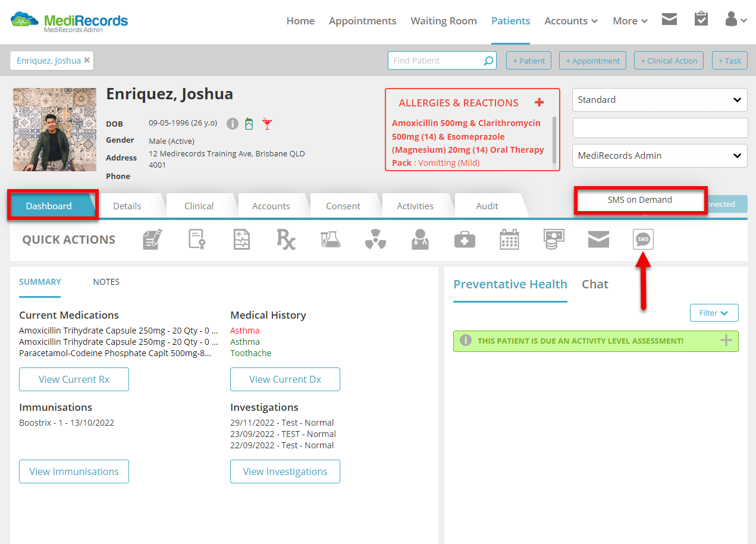
Task: Open the user profile menu icon
Action: pyautogui.click(x=736, y=19)
